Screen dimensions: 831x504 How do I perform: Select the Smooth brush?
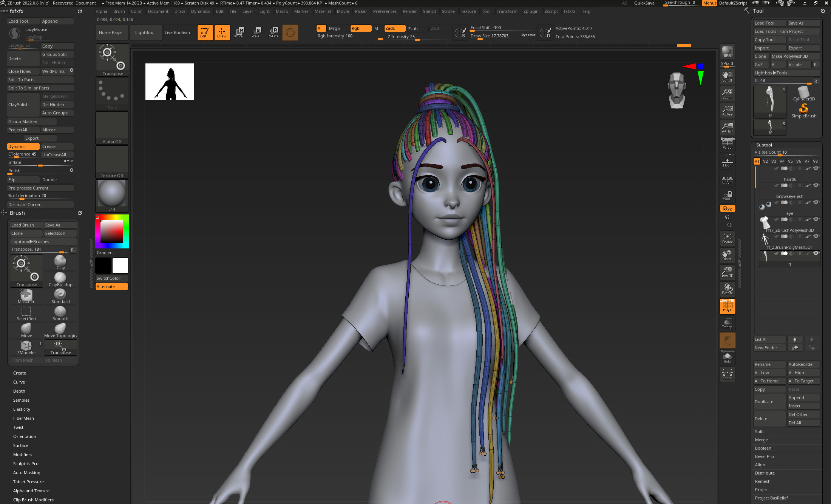click(60, 313)
